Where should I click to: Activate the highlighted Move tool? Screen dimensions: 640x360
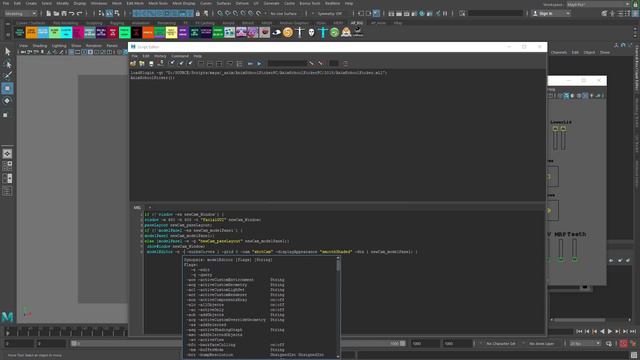pos(7,88)
